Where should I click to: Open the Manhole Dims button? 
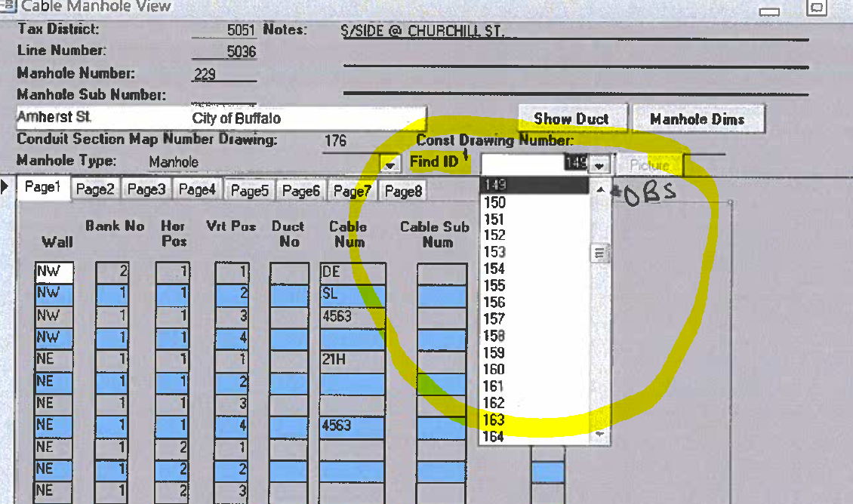tap(698, 119)
